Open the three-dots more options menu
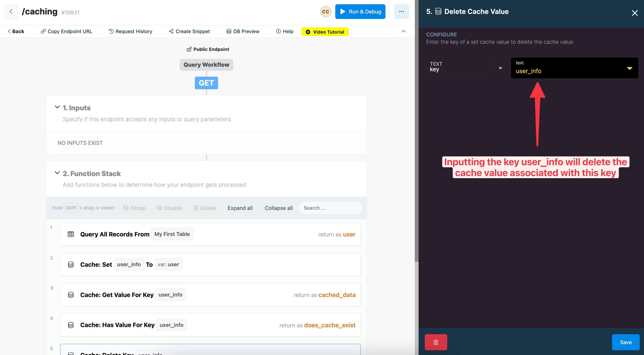This screenshot has height=355, width=644. [401, 11]
